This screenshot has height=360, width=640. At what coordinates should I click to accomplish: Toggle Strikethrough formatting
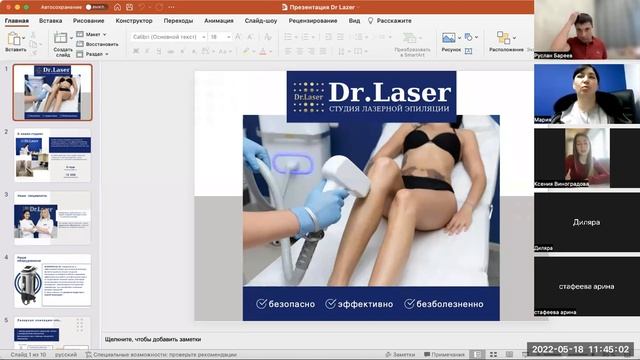click(171, 51)
